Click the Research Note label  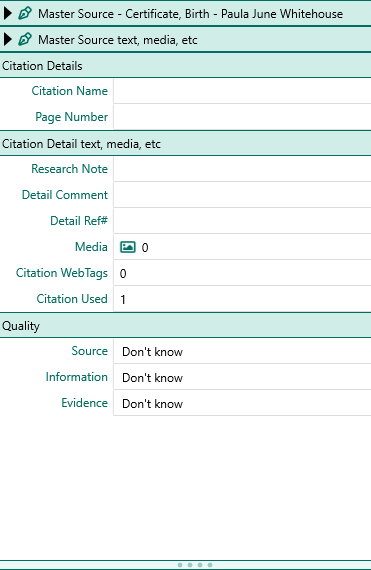(x=69, y=169)
